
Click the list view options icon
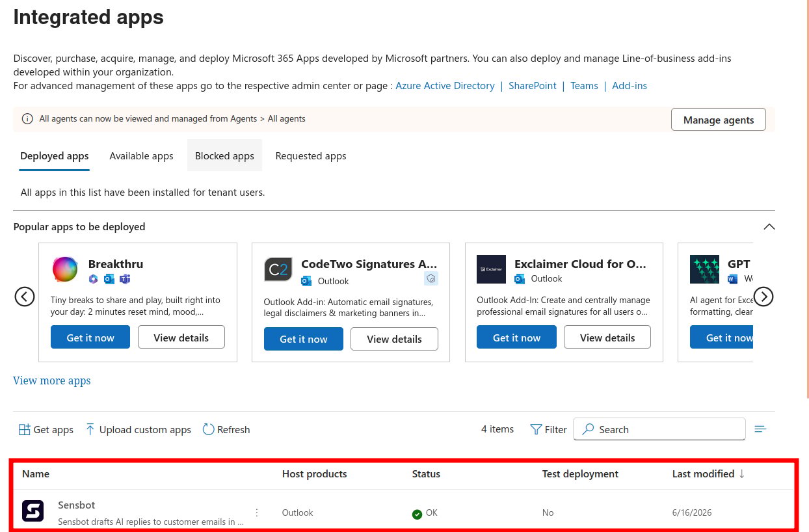760,429
